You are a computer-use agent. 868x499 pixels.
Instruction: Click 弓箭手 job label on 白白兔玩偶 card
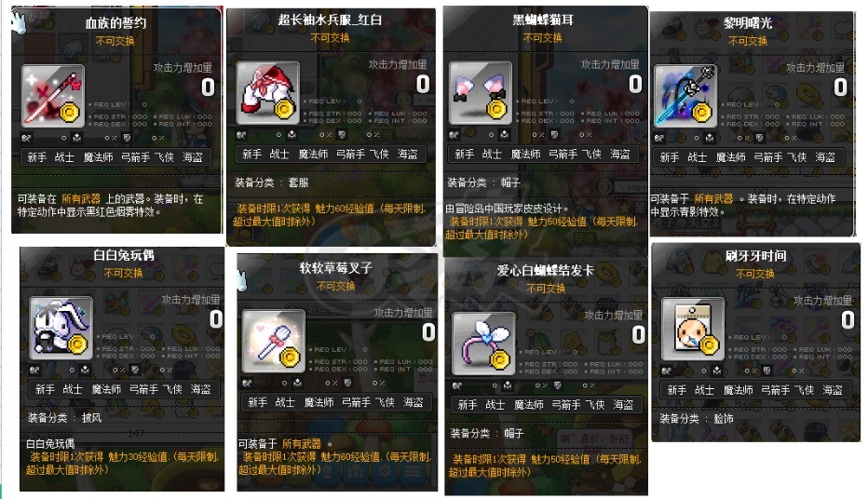click(x=144, y=389)
